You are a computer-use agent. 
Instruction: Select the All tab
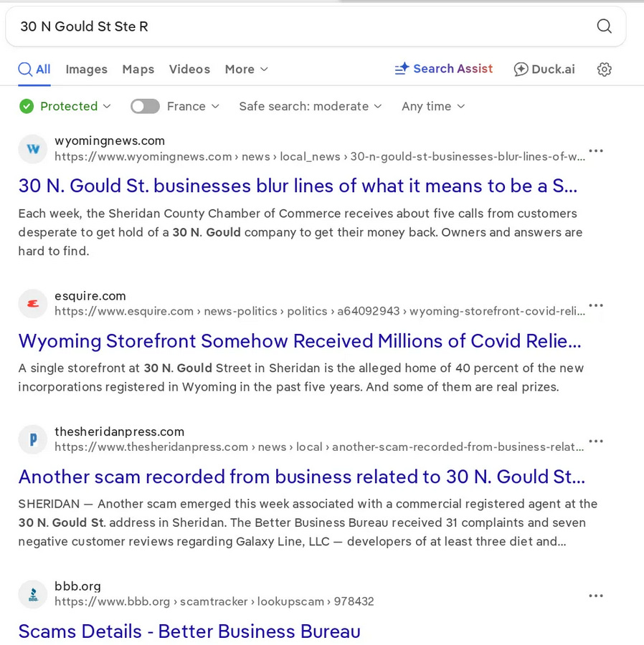34,69
